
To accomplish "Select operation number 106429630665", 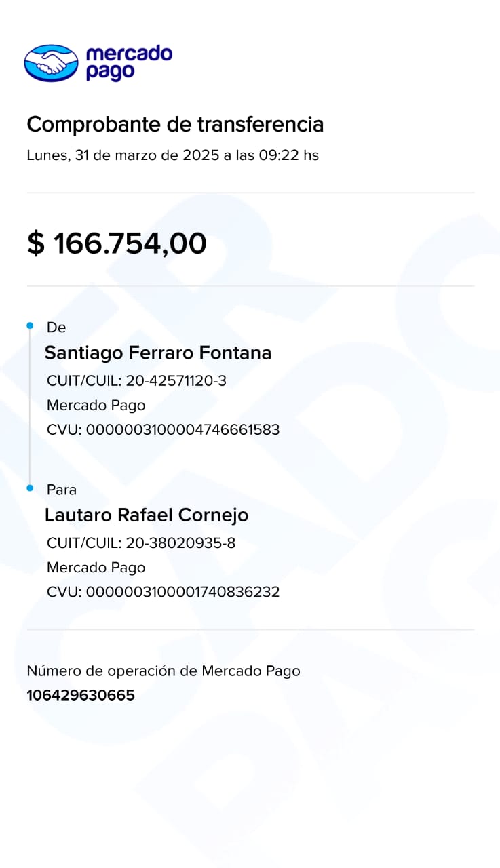I will tap(81, 695).
